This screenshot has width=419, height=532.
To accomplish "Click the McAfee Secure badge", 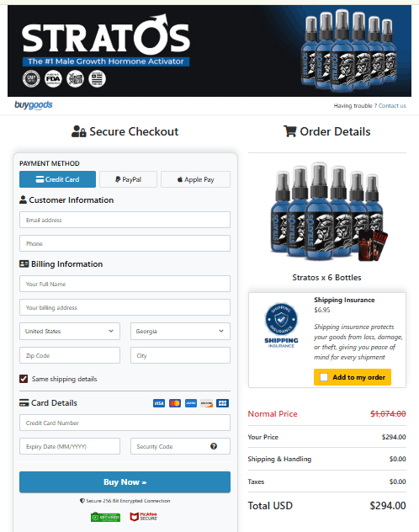I will point(144,517).
